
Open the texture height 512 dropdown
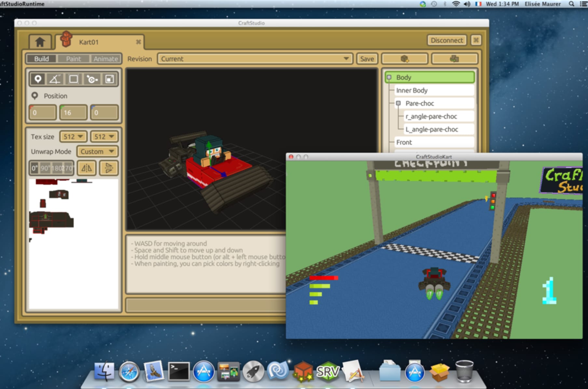pyautogui.click(x=104, y=137)
